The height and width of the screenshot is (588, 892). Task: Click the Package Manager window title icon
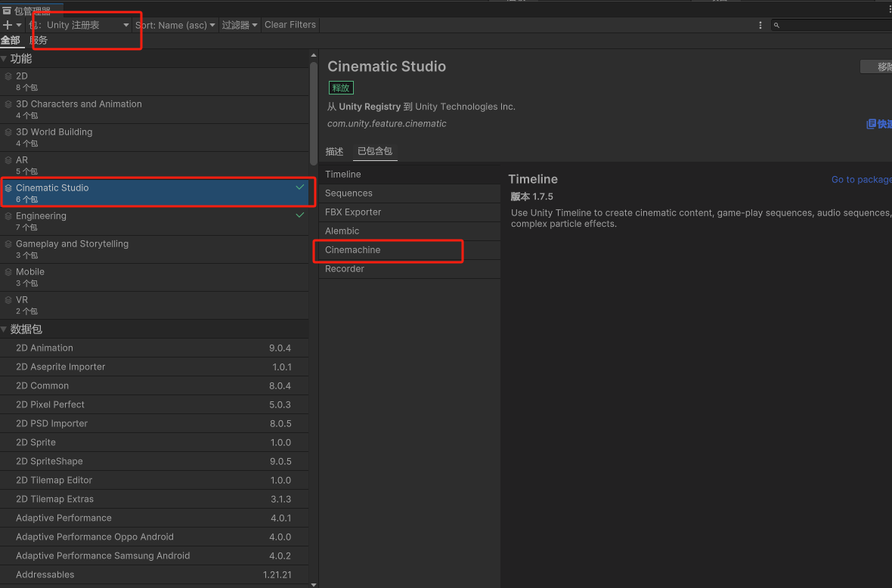7,11
